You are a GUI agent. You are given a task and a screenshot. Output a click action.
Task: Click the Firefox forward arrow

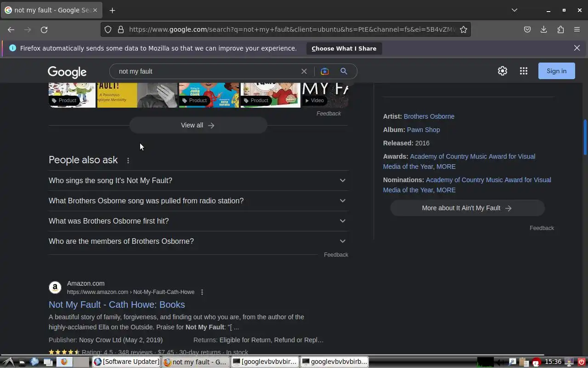(x=28, y=29)
